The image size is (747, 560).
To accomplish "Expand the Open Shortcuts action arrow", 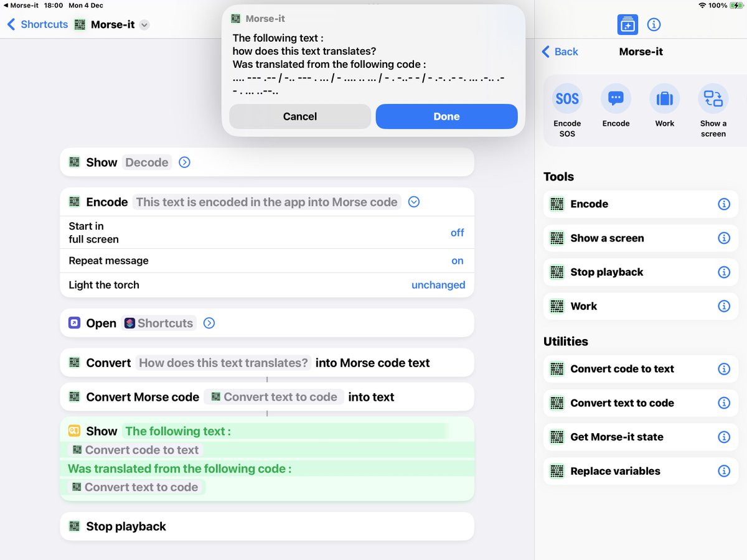I will pyautogui.click(x=209, y=323).
